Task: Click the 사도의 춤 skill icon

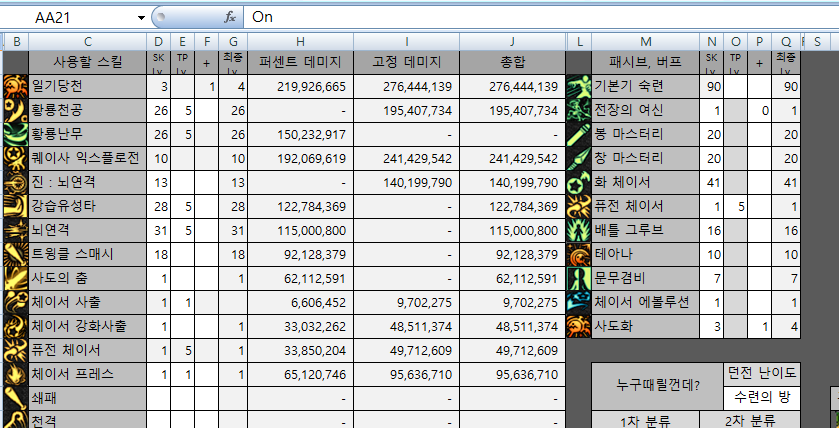Action: [x=15, y=278]
